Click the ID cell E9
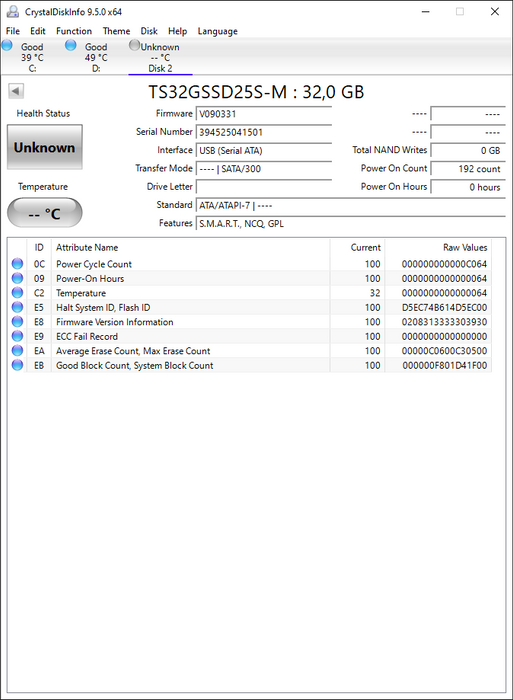This screenshot has width=513, height=700. (39, 337)
